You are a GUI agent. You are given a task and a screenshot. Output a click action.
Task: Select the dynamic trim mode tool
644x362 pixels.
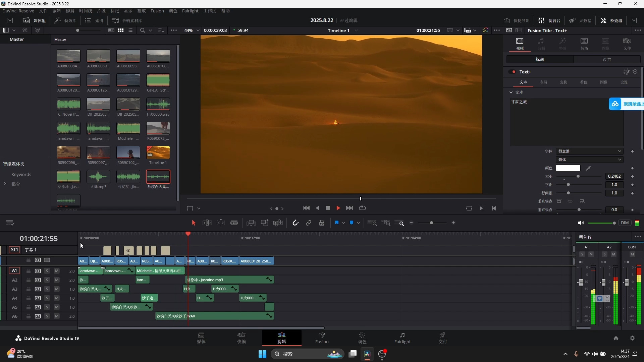pos(221,223)
